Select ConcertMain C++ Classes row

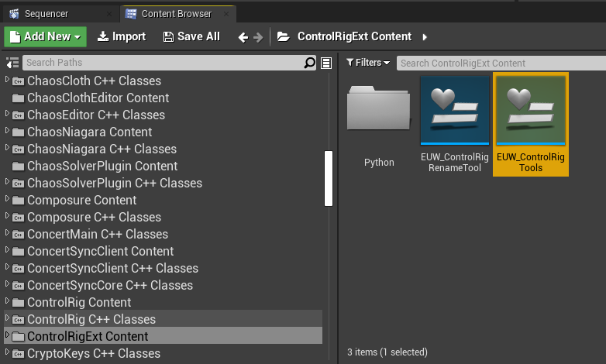click(x=163, y=234)
